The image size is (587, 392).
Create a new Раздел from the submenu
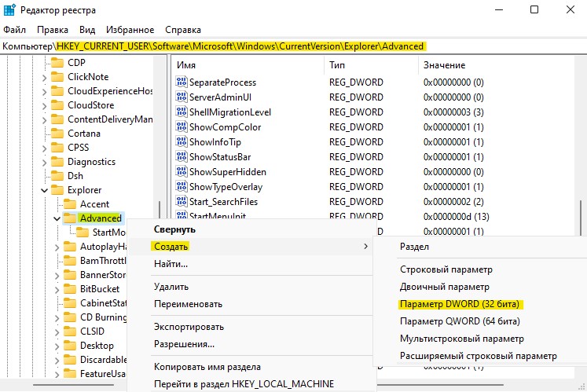click(x=481, y=247)
